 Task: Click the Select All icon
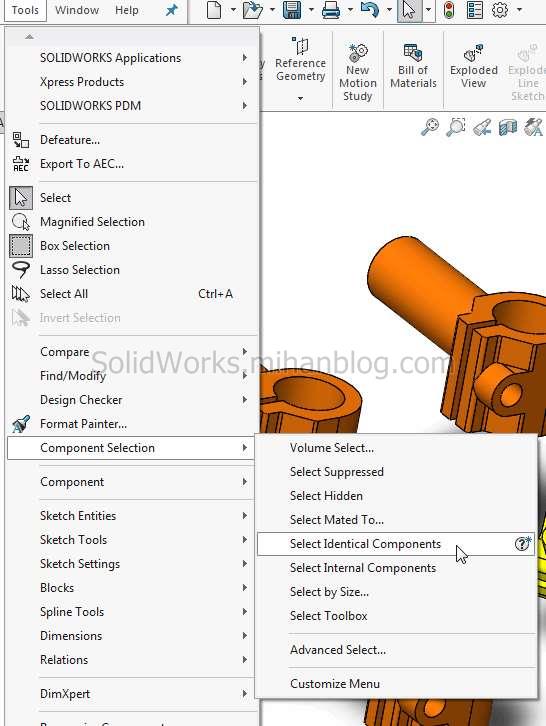20,294
